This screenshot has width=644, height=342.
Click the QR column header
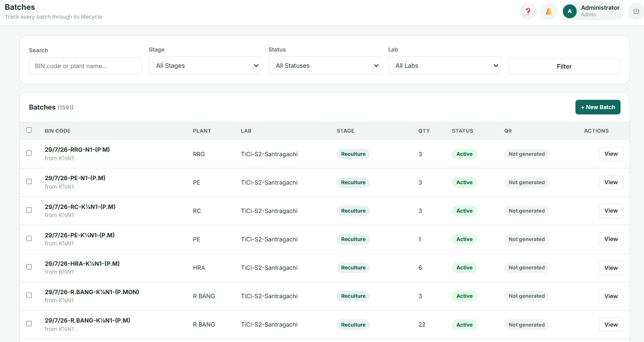click(x=508, y=131)
